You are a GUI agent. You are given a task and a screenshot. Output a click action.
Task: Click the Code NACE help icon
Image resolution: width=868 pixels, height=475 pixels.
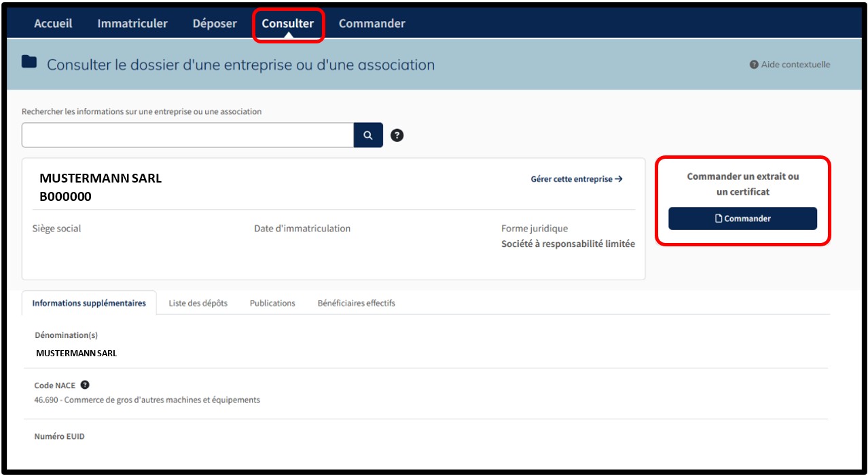point(85,385)
